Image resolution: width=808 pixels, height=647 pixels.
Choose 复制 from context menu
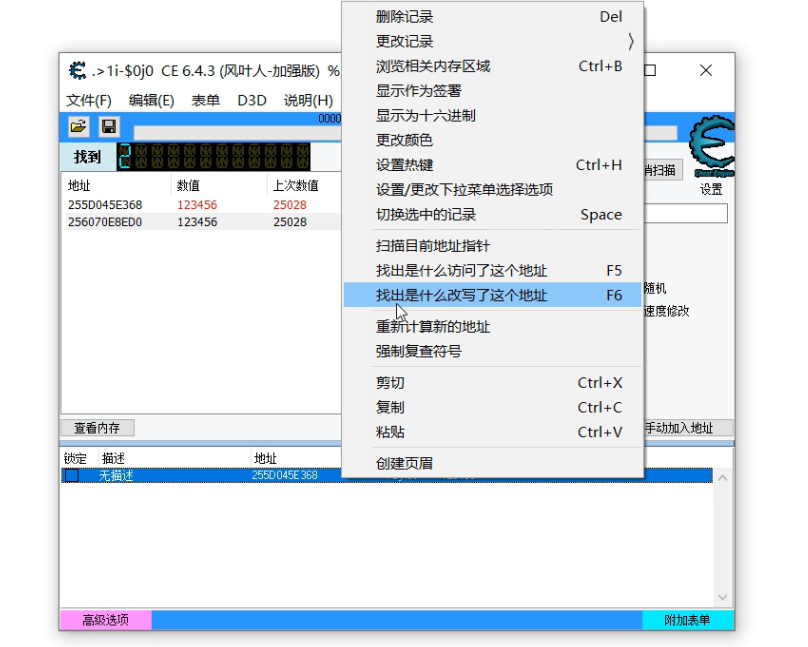pos(493,407)
